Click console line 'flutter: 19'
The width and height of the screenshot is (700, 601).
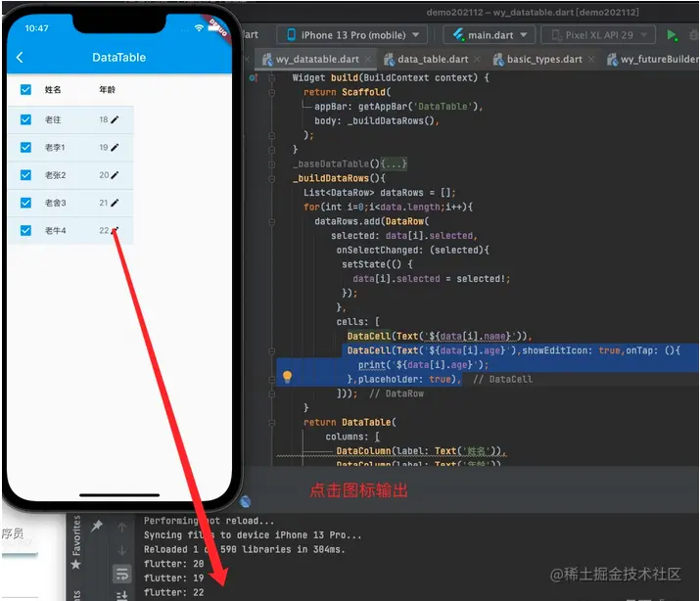(173, 578)
